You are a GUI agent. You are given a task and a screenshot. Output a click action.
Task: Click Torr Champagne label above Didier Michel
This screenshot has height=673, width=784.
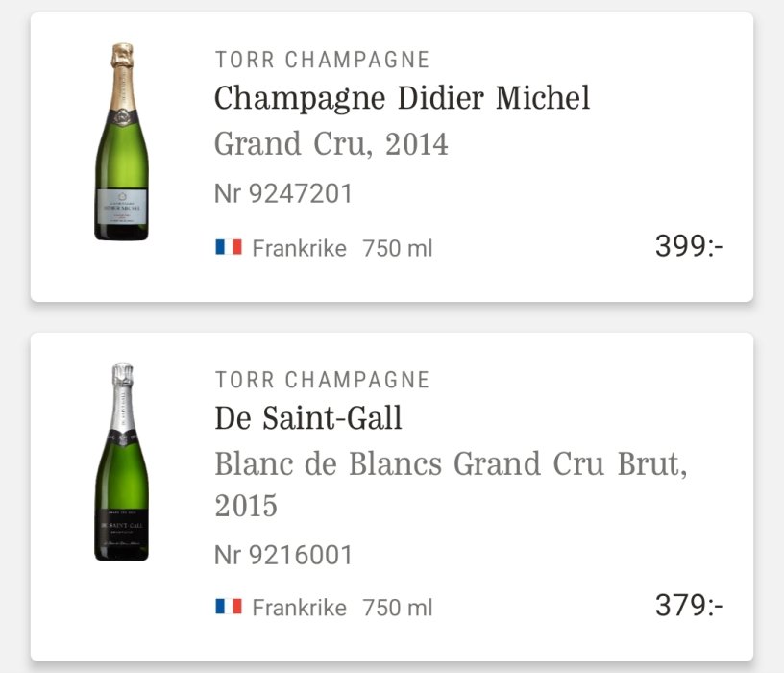tap(322, 60)
